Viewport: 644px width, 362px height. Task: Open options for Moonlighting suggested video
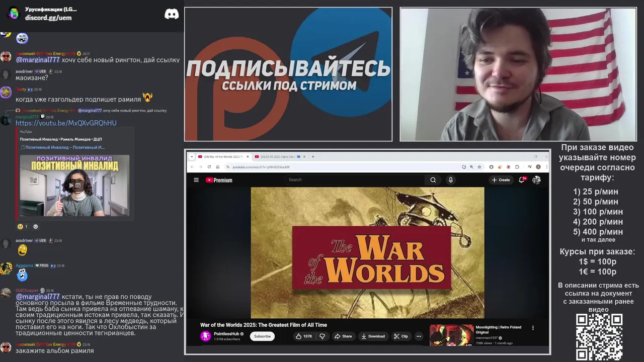(533, 328)
